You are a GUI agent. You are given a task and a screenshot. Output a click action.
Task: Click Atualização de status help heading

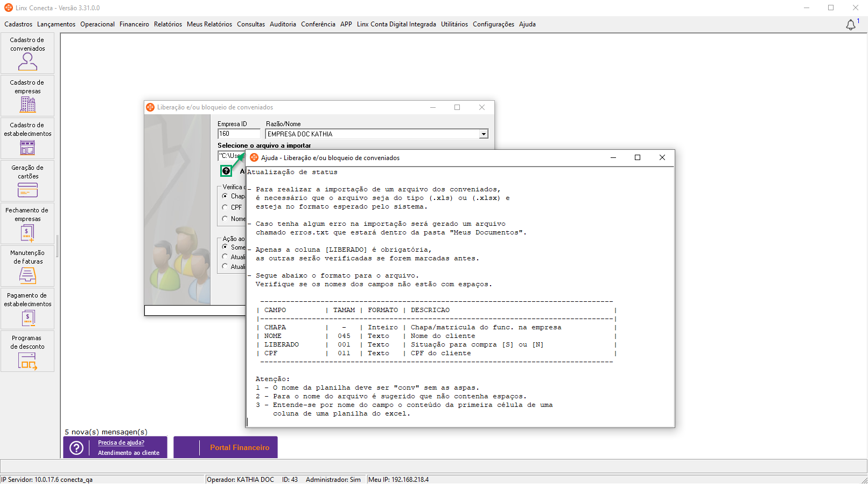(x=292, y=172)
